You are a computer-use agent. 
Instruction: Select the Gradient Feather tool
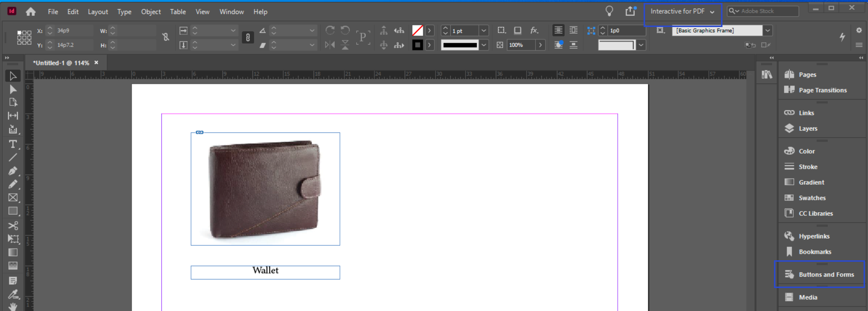point(13,265)
